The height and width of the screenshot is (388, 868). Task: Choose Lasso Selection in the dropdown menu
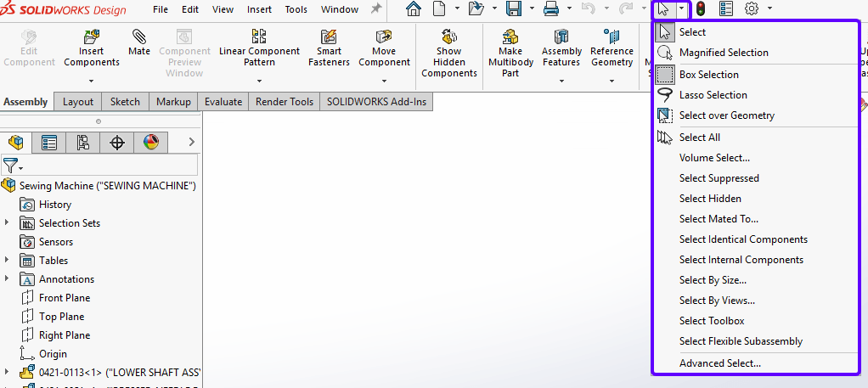click(x=756, y=95)
